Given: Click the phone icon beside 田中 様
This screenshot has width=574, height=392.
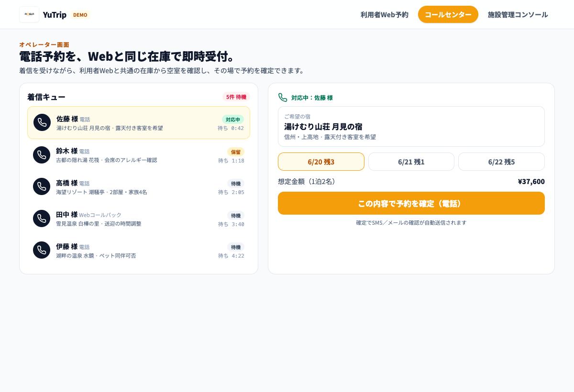Looking at the screenshot, I should pyautogui.click(x=42, y=218).
